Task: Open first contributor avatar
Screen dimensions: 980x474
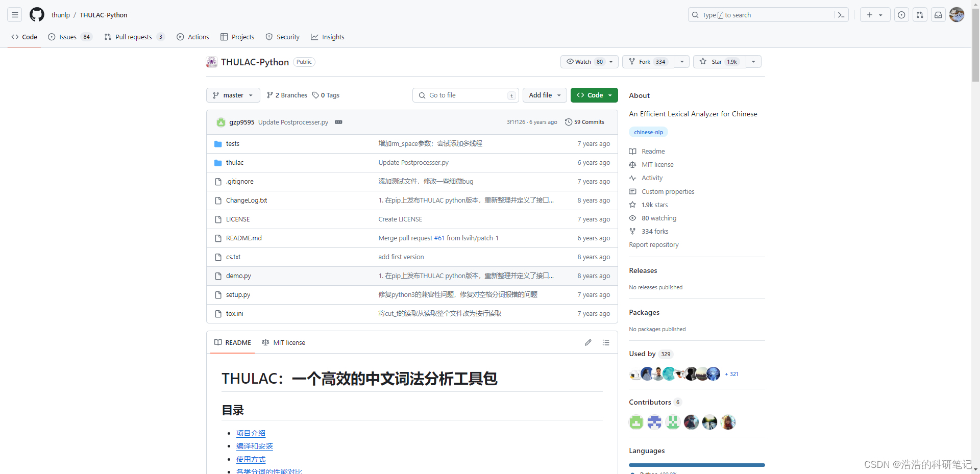Action: tap(636, 422)
